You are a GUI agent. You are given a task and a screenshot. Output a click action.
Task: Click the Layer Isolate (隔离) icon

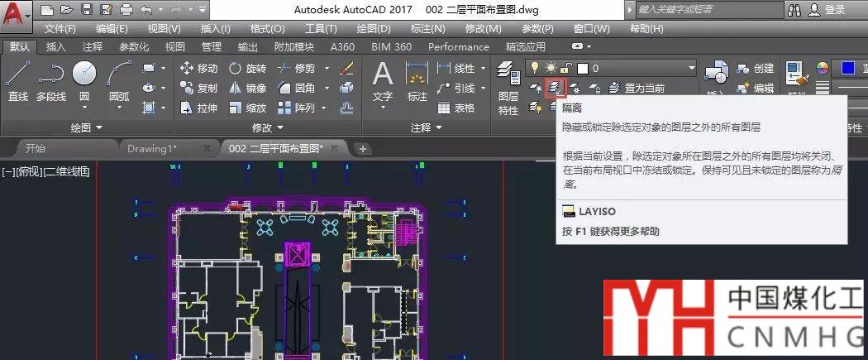[x=556, y=88]
